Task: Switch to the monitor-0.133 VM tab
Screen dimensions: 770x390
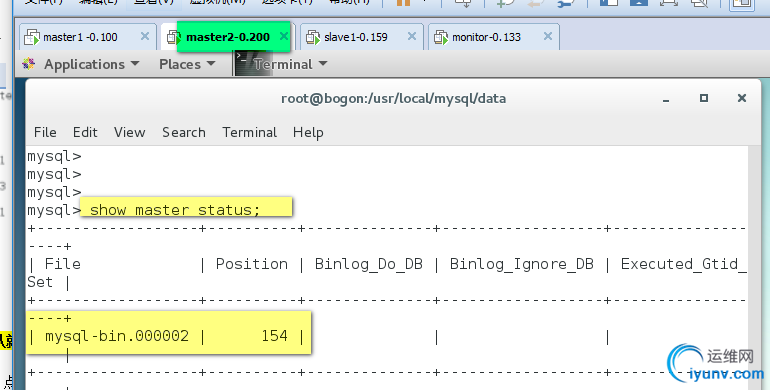Action: tap(494, 37)
